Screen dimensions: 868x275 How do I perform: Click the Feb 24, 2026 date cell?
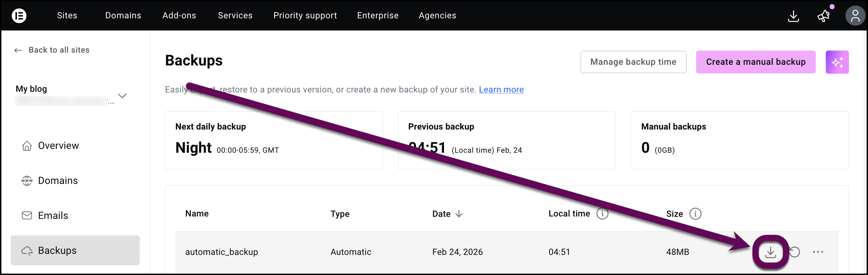(458, 252)
